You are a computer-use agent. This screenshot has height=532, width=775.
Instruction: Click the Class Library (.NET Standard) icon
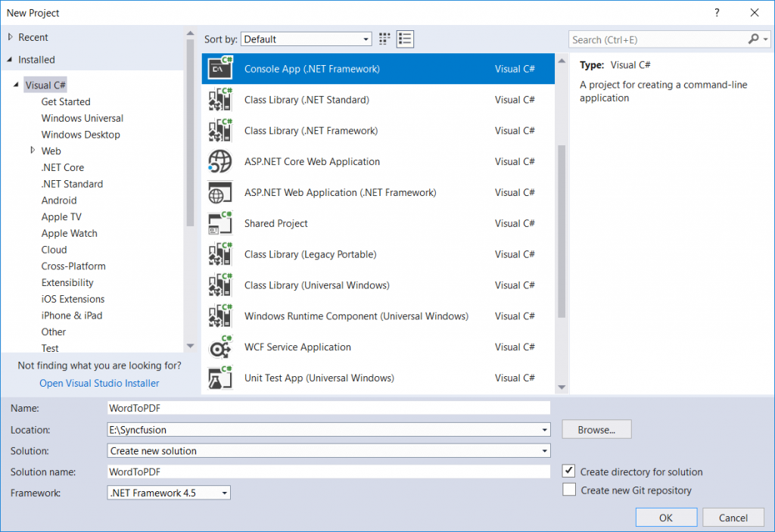(x=219, y=99)
